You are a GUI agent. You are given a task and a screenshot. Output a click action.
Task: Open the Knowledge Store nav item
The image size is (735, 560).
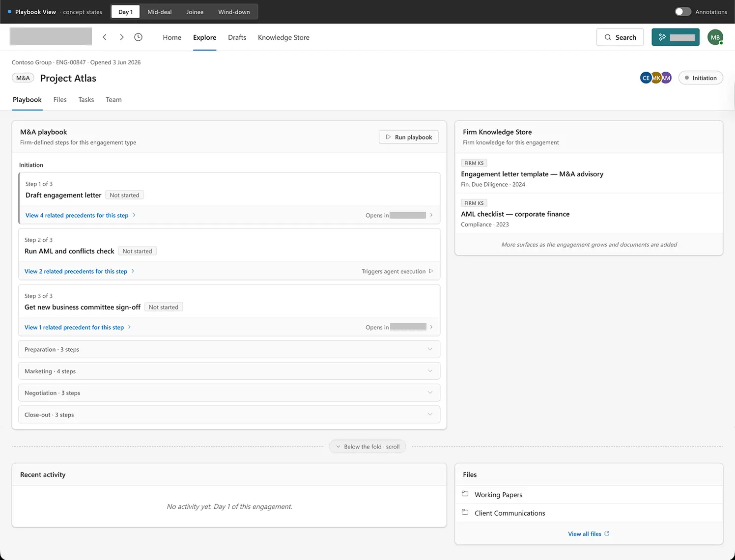coord(283,37)
